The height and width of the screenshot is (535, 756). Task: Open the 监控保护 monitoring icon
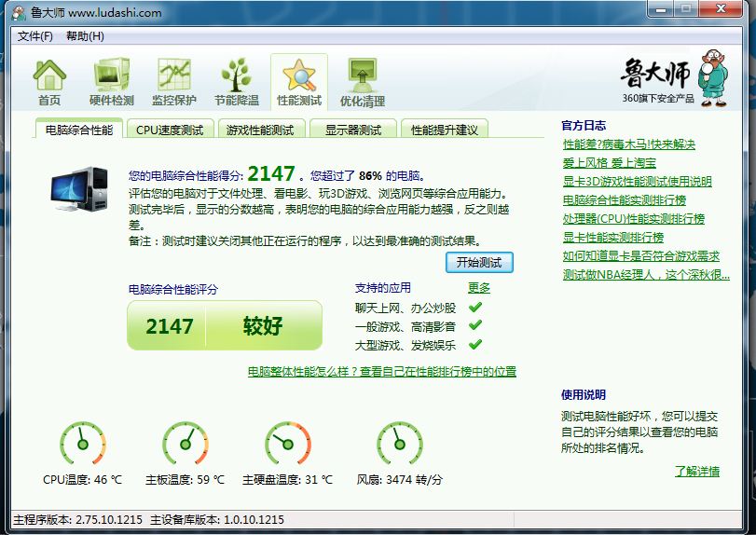tap(174, 75)
